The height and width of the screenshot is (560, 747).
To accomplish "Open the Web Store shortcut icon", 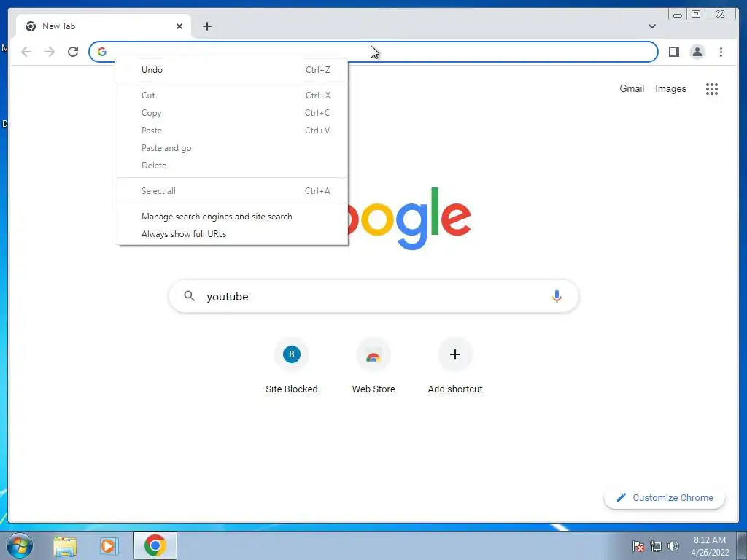I will pyautogui.click(x=373, y=354).
